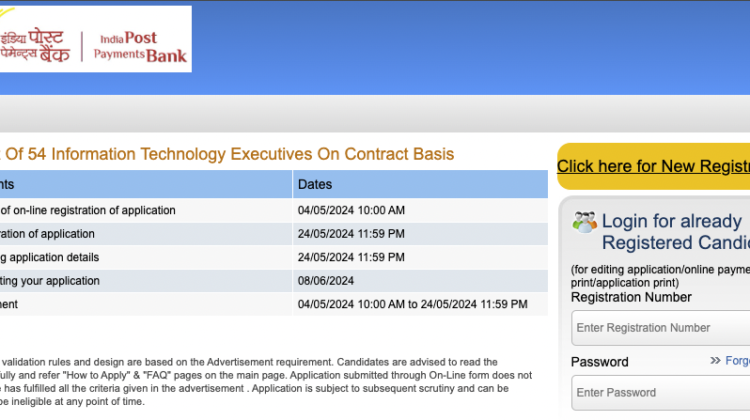The width and height of the screenshot is (750, 420).
Task: Select the 04/05/2024 10:00 AM start date cell
Action: pyautogui.click(x=351, y=210)
